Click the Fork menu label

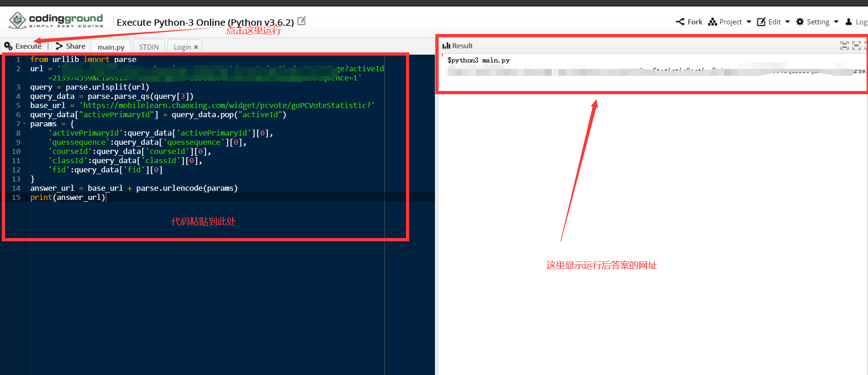pos(695,22)
